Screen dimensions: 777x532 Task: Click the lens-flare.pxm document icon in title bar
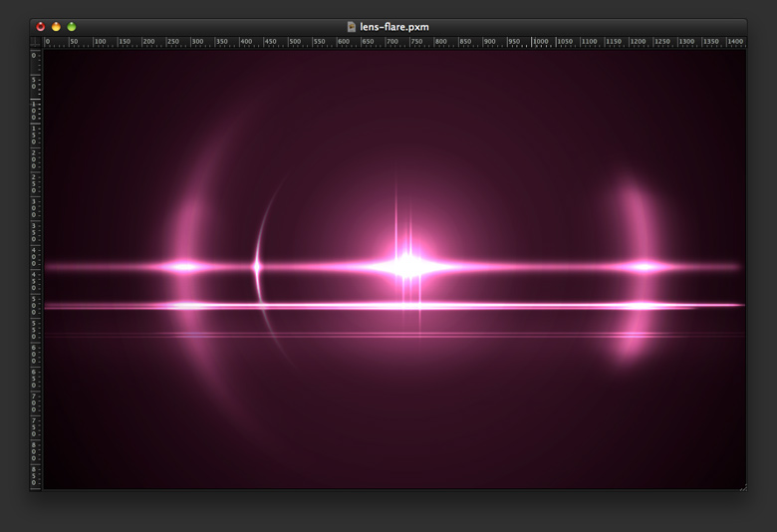tap(352, 27)
